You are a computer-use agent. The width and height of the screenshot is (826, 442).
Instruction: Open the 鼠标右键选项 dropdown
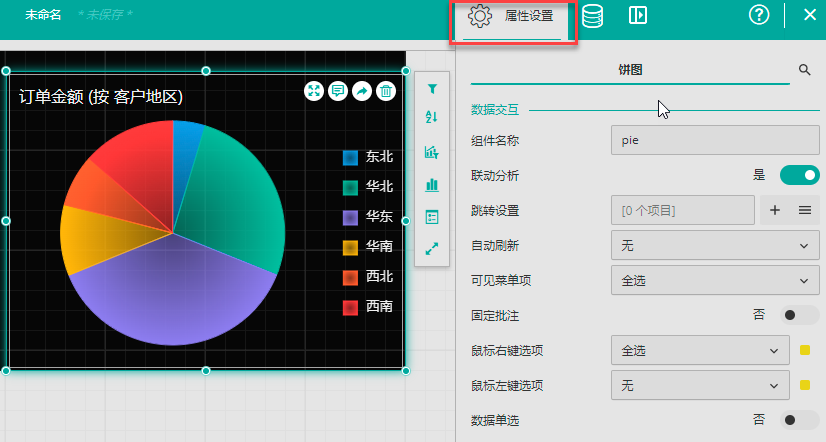700,350
